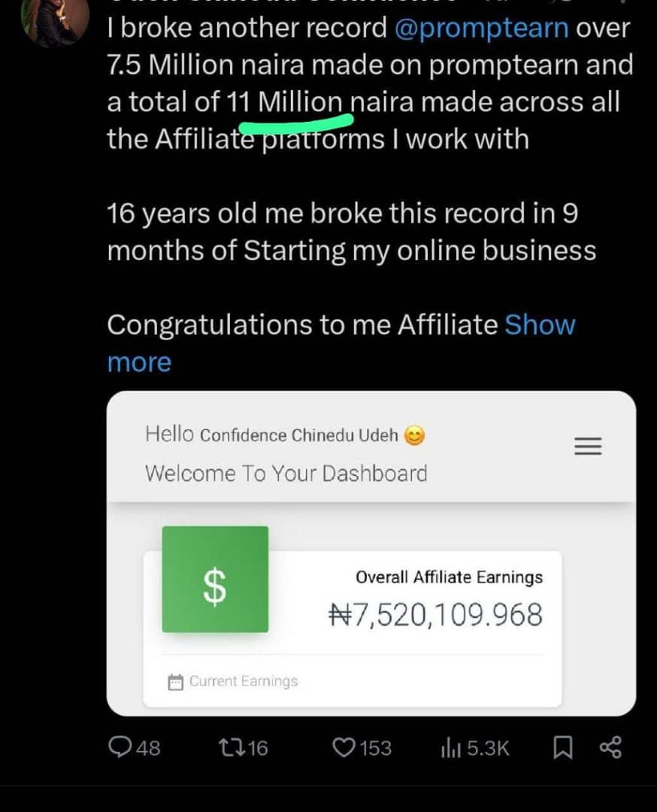Viewport: 657px width, 812px height.
Task: Open the @promptearn mention link
Action: pyautogui.click(x=481, y=28)
